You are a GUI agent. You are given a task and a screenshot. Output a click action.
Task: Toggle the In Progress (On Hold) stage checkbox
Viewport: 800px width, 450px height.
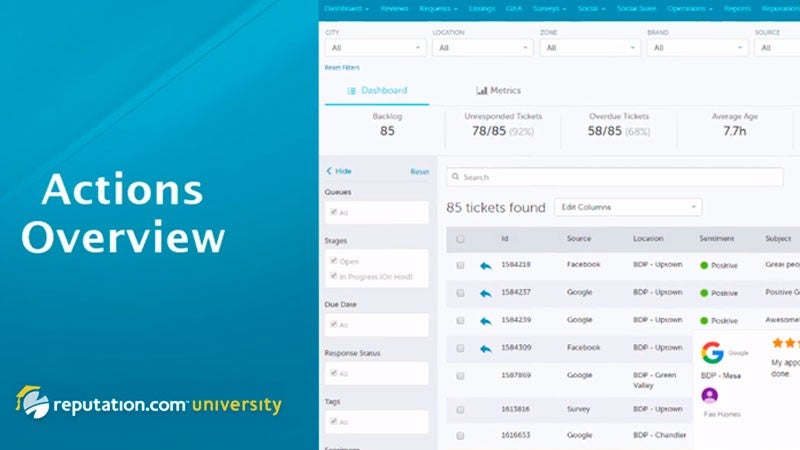[333, 276]
